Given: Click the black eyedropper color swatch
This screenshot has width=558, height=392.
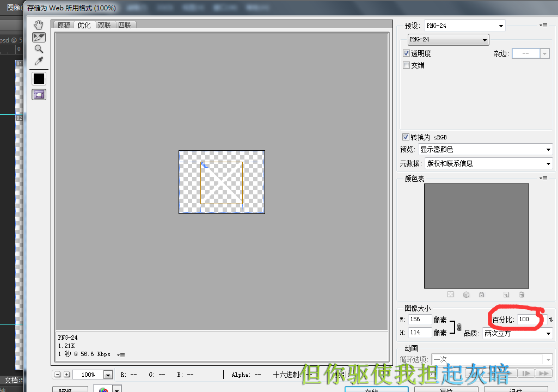Looking at the screenshot, I should tap(39, 79).
